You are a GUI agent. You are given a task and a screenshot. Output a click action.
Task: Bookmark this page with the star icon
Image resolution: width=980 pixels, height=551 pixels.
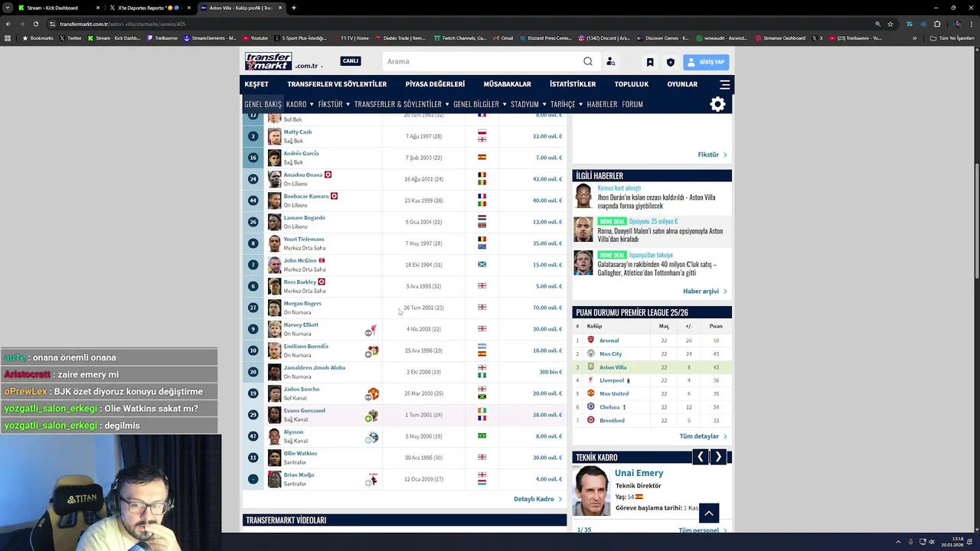coord(890,24)
